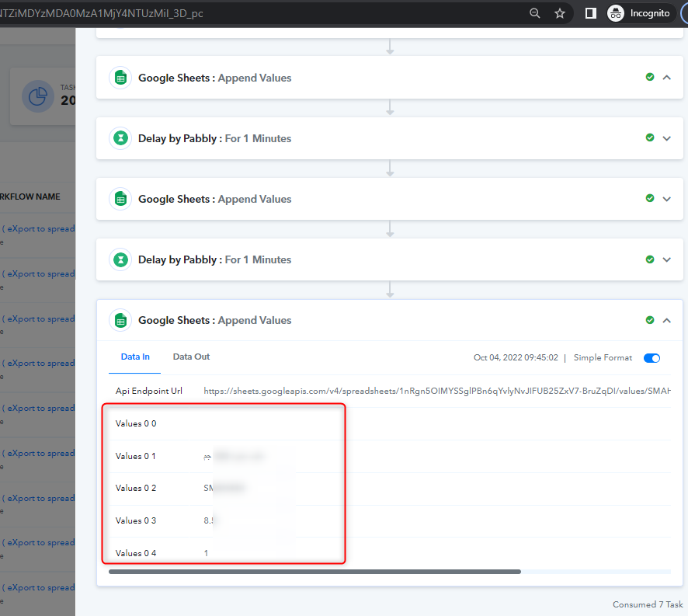Viewport: 688px width, 616px height.
Task: Open the browser side panel icon
Action: (591, 14)
